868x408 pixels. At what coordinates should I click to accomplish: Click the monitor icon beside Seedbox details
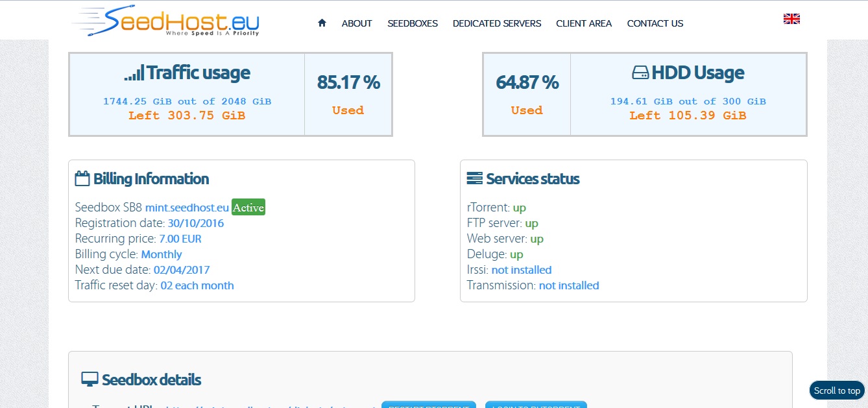point(90,380)
